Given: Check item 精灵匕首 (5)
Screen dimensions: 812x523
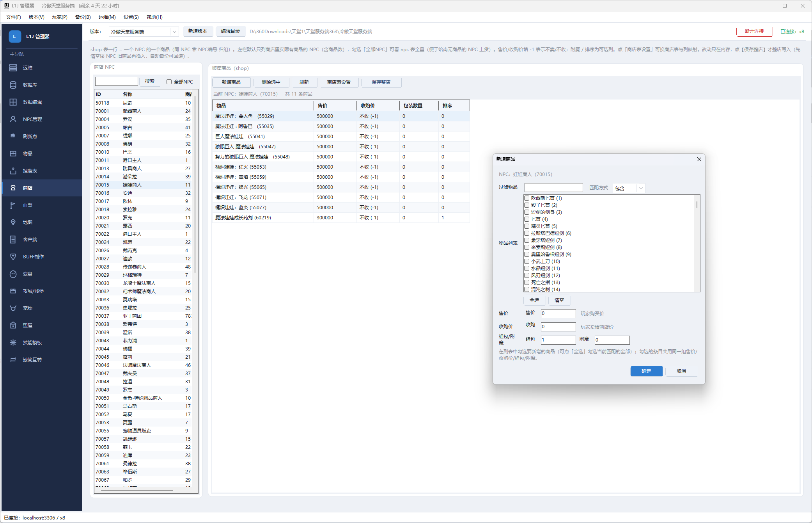Looking at the screenshot, I should point(527,226).
